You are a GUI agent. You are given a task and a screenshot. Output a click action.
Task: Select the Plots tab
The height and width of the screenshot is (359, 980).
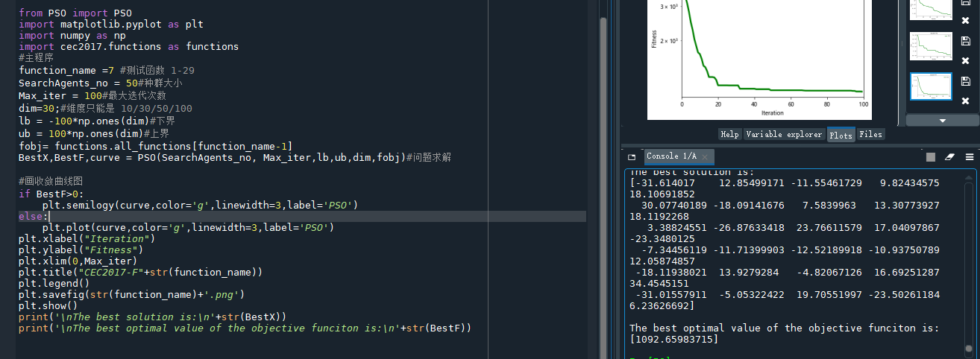[841, 134]
